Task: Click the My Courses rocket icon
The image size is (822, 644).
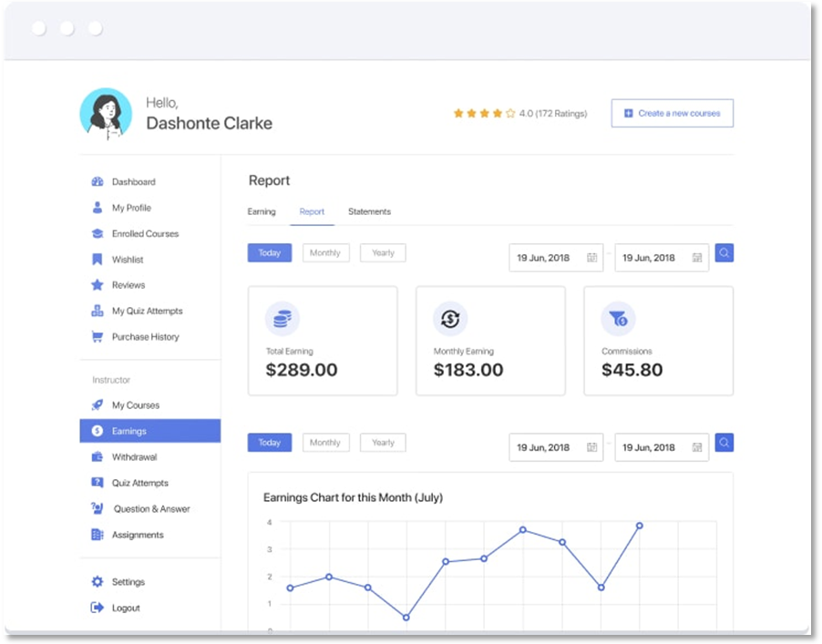Action: (97, 404)
